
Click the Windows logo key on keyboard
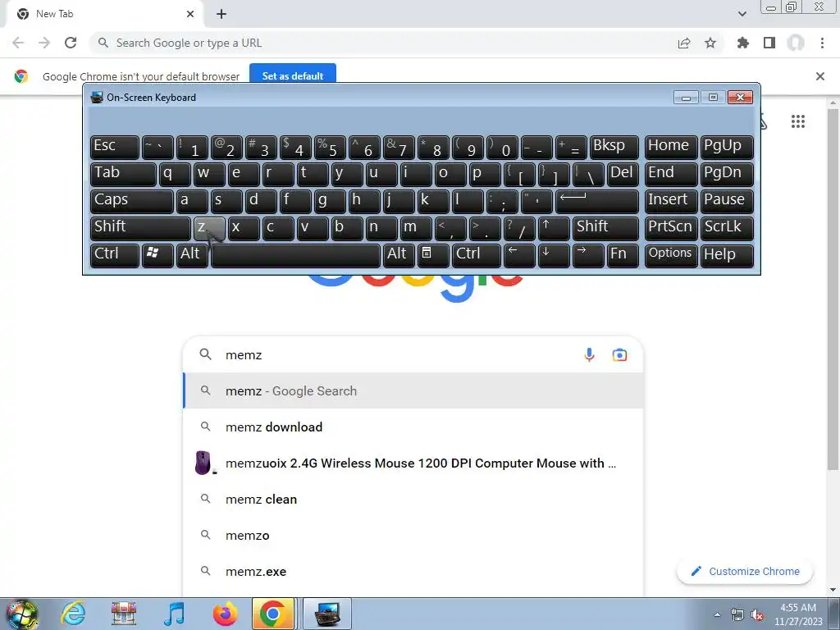157,254
